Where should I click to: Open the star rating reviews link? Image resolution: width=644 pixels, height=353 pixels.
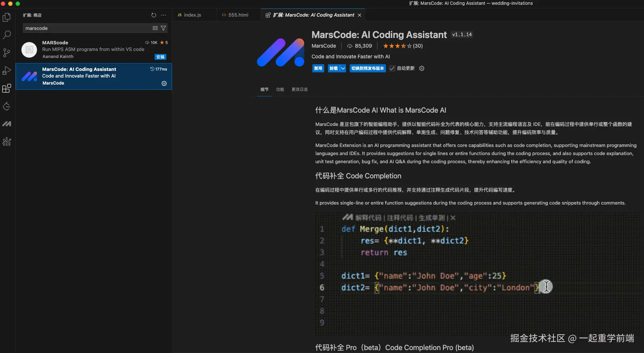403,46
